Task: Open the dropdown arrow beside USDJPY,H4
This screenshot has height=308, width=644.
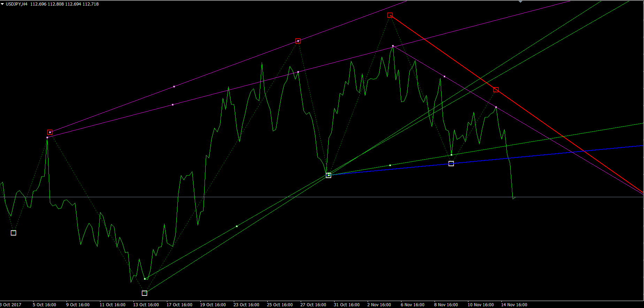Action: (2, 4)
